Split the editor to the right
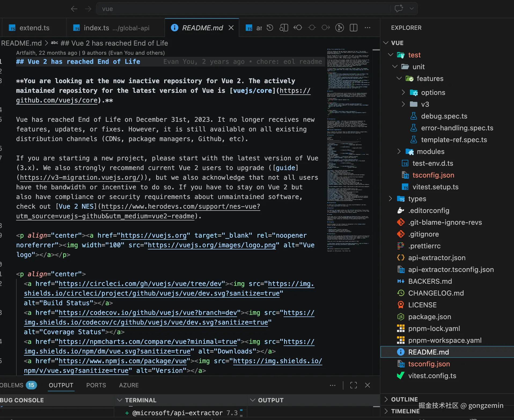Screen dimensions: 514x420 pos(354,28)
